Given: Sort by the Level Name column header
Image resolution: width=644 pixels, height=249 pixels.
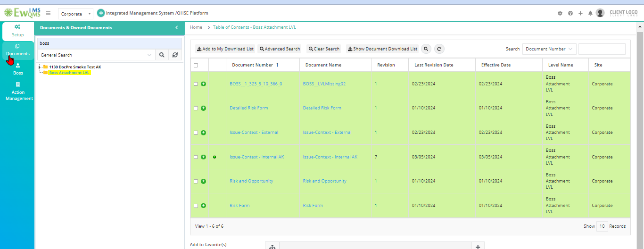Looking at the screenshot, I should [x=561, y=65].
